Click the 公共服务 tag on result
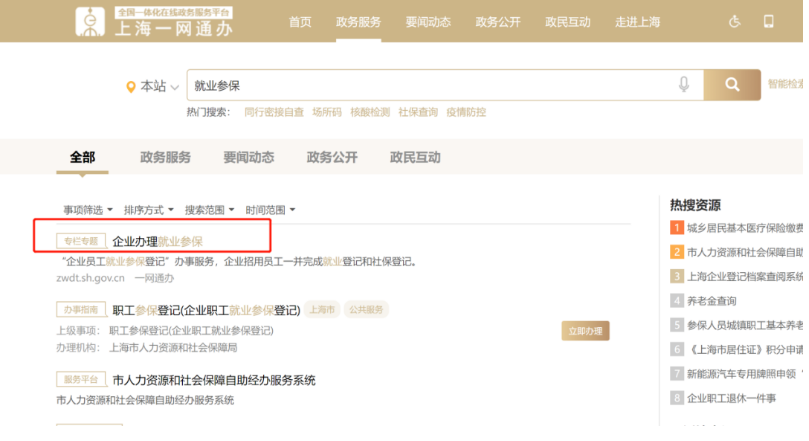This screenshot has width=809, height=441. (366, 309)
